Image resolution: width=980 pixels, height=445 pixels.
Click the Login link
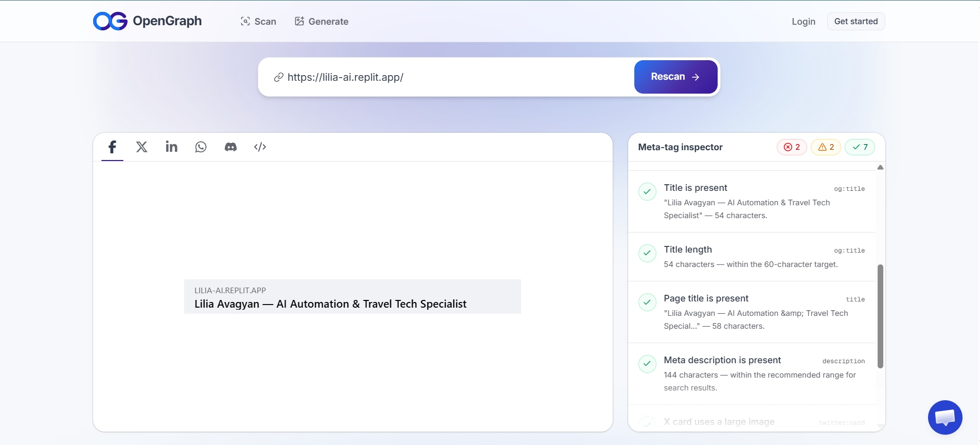804,21
